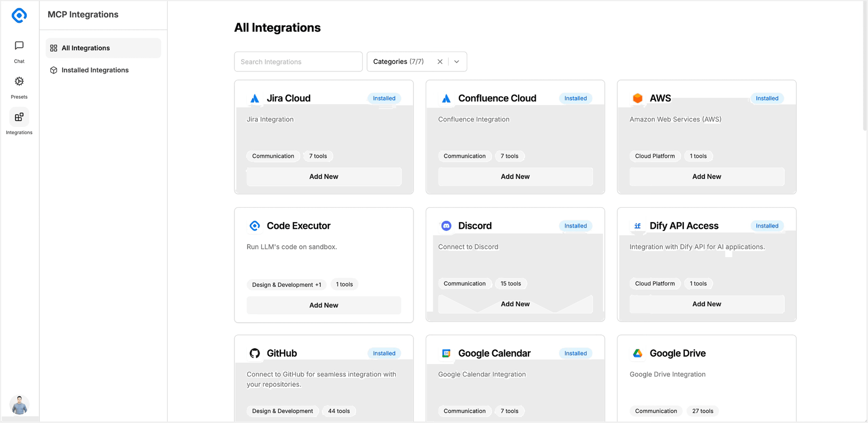Viewport: 868px width, 423px height.
Task: Click the Search Integrations input field
Action: click(x=298, y=62)
